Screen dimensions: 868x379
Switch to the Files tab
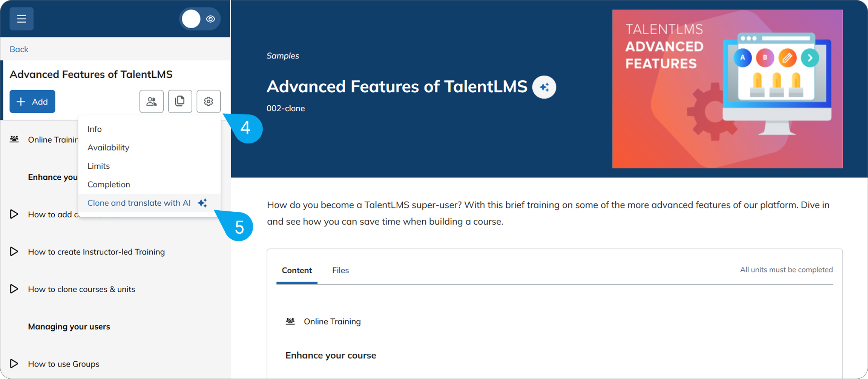340,270
